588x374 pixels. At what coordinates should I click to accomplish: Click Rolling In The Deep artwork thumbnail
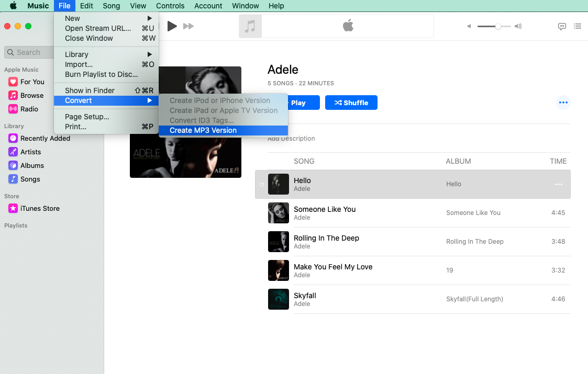pos(278,242)
